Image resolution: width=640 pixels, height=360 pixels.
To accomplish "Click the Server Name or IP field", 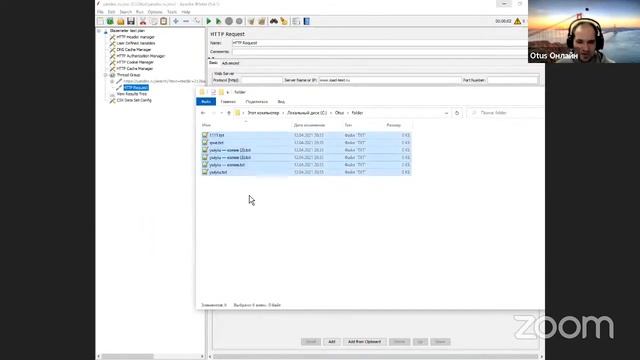I will [x=389, y=80].
